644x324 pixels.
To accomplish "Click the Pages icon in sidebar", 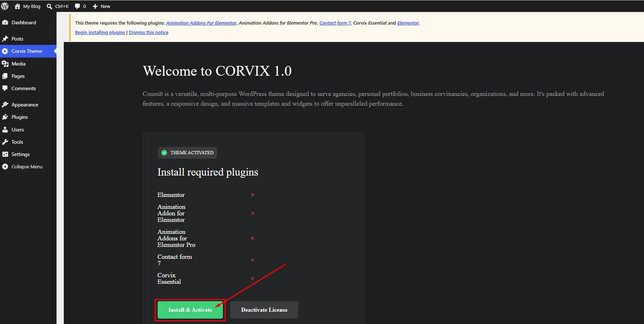I will (x=5, y=76).
